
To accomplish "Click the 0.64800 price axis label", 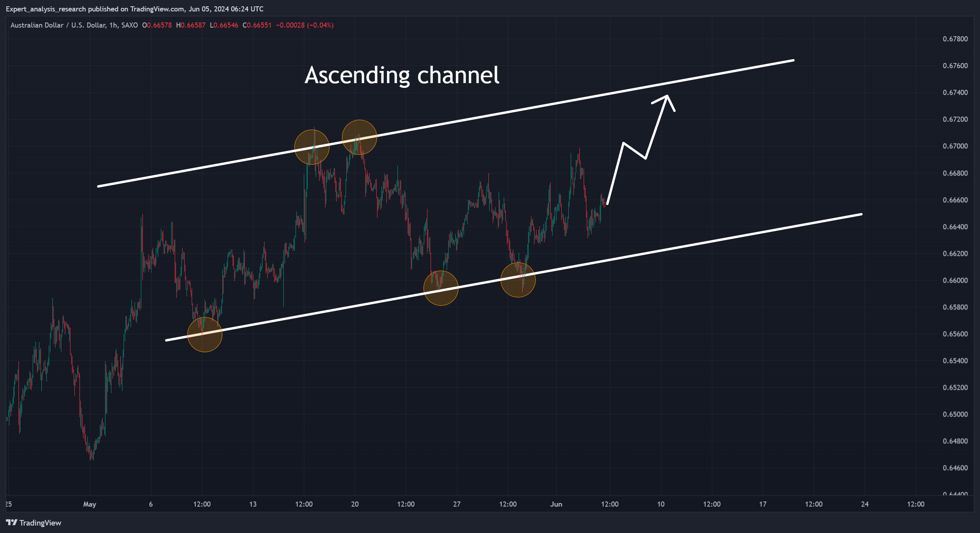I will pos(955,441).
